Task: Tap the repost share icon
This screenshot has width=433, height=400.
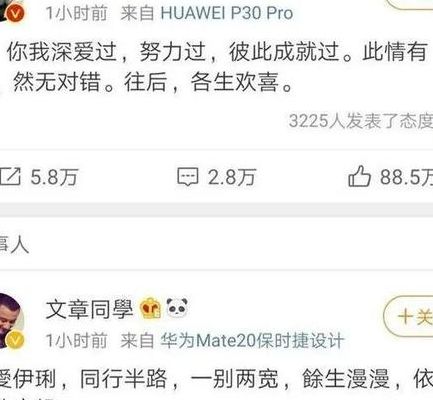Action: pyautogui.click(x=11, y=176)
